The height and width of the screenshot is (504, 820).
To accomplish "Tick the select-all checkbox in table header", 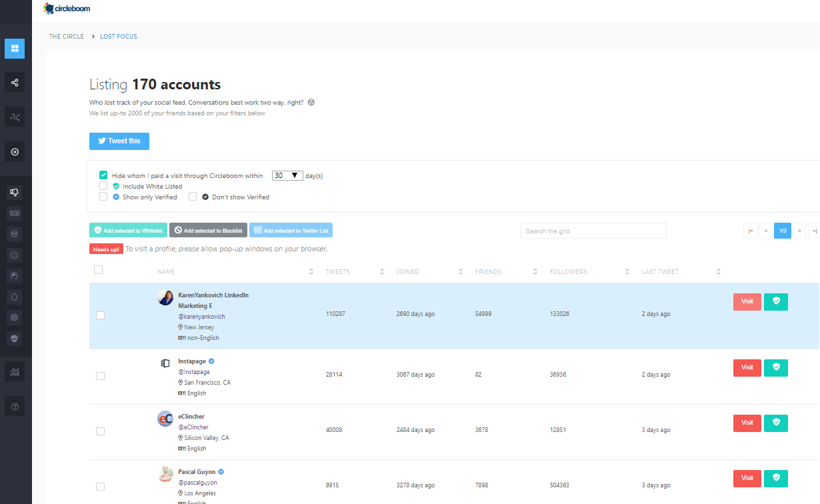I will (x=99, y=270).
